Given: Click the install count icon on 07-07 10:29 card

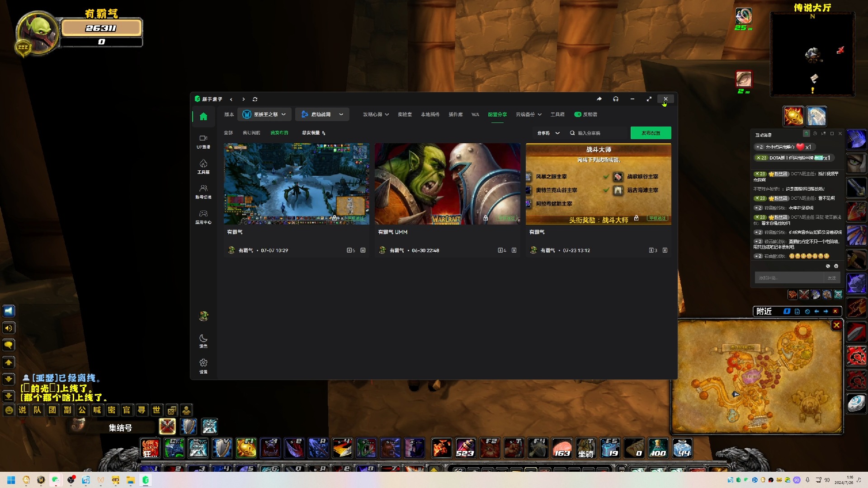Looking at the screenshot, I should [x=349, y=250].
